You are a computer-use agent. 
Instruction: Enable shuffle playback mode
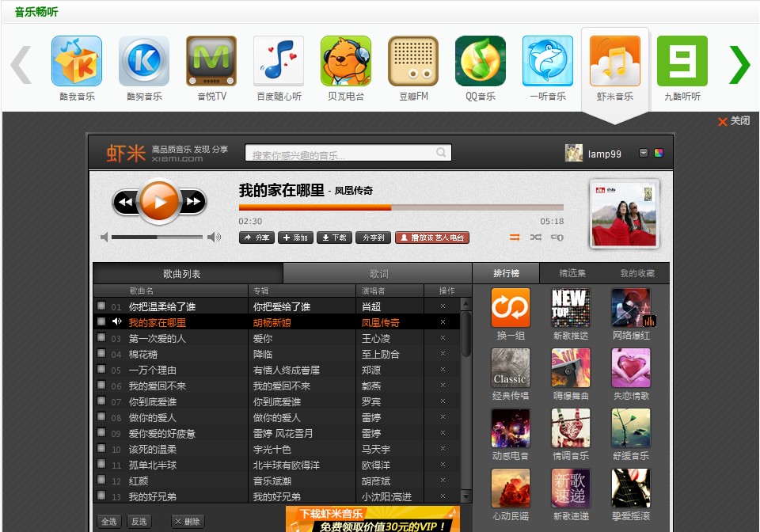536,237
